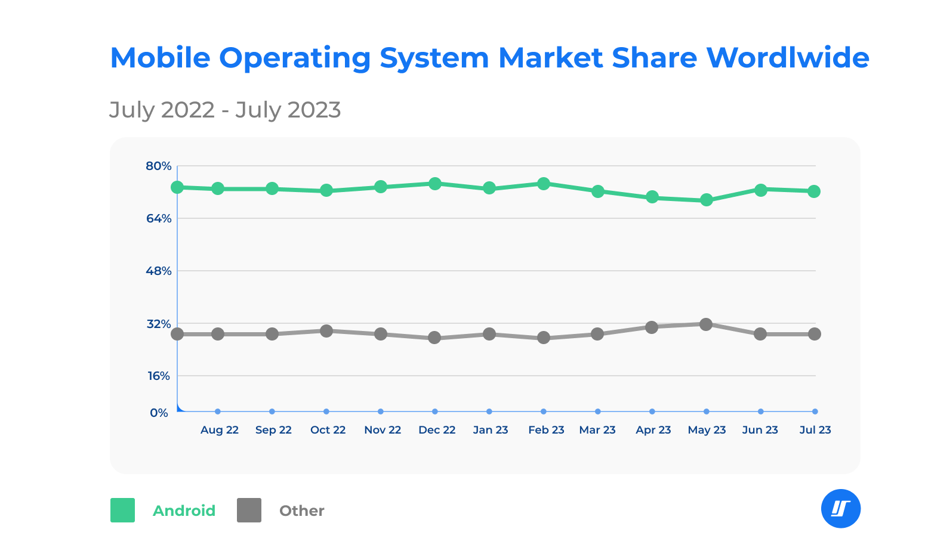Toggle the Other series via its legend entry
Image resolution: width=925 pixels, height=560 pixels.
[x=301, y=510]
